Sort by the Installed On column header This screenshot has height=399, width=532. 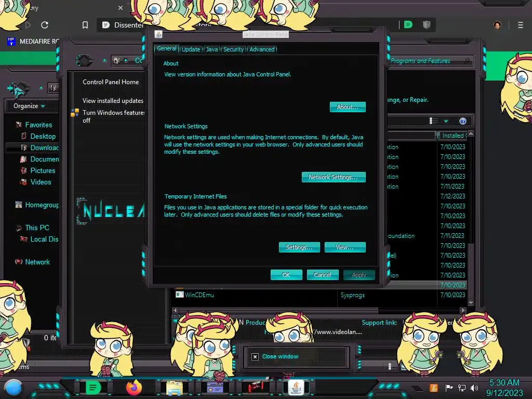453,136
